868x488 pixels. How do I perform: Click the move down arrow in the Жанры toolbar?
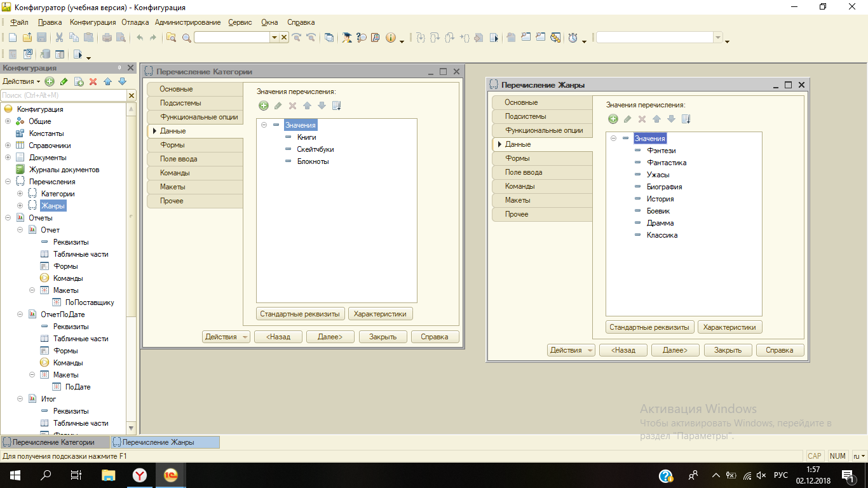click(x=671, y=119)
